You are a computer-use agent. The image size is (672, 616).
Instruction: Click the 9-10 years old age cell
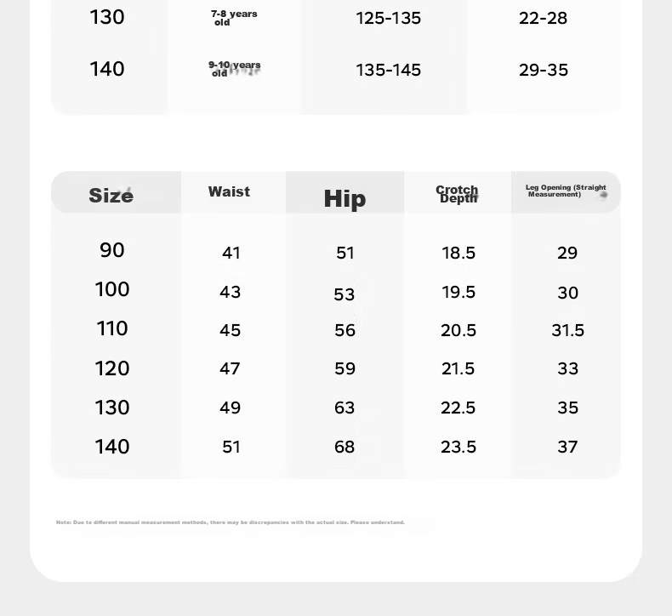235,69
